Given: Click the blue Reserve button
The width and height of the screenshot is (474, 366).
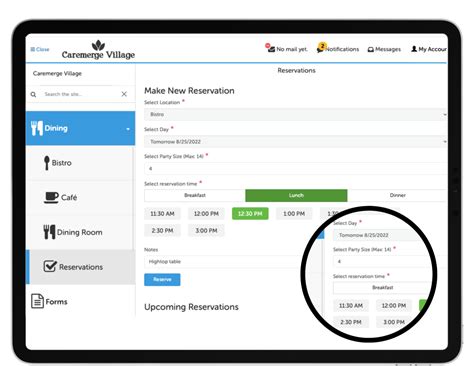Looking at the screenshot, I should pyautogui.click(x=162, y=279).
